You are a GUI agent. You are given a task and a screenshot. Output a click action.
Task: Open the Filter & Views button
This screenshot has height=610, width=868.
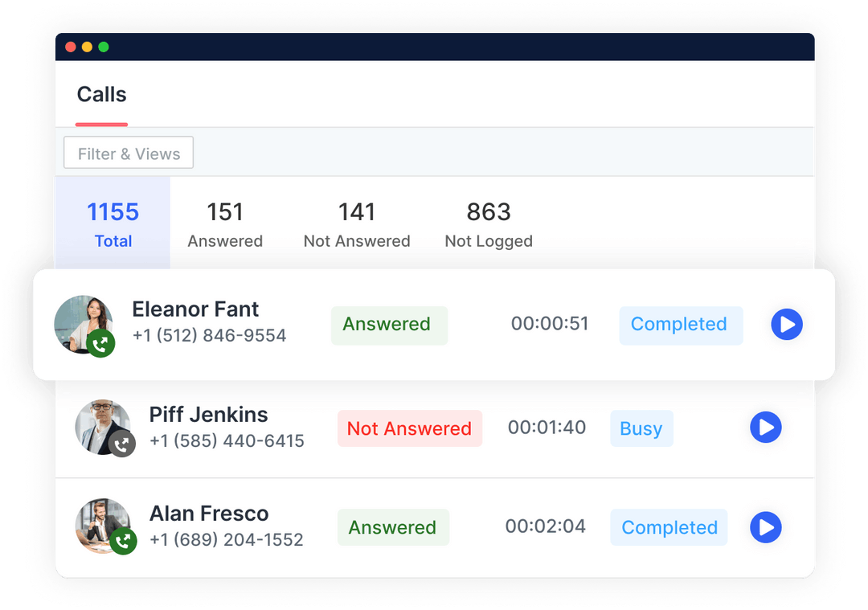point(129,153)
